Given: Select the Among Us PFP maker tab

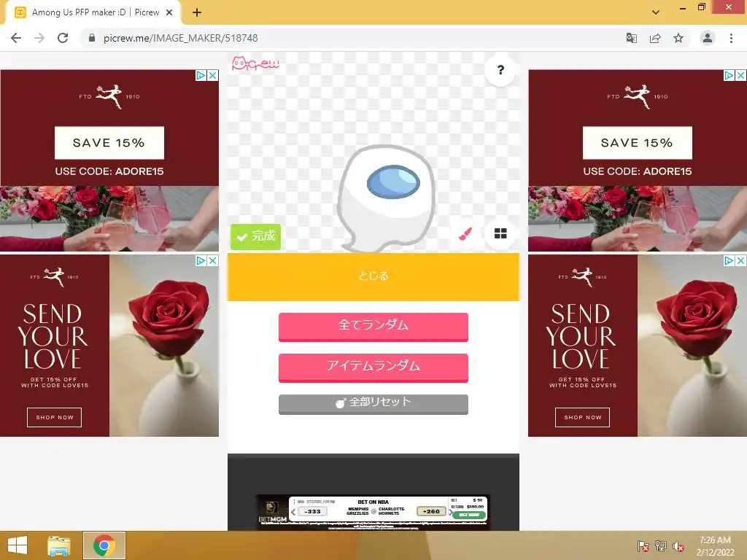Looking at the screenshot, I should [x=93, y=12].
